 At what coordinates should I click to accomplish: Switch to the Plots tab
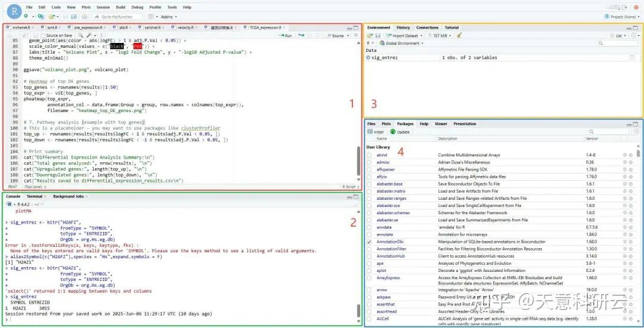tap(386, 123)
